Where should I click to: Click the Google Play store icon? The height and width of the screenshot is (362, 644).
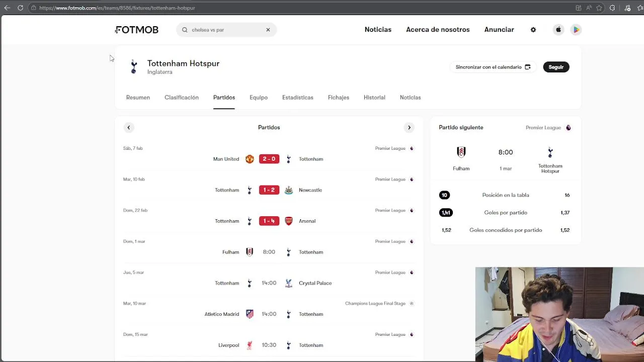coord(576,30)
